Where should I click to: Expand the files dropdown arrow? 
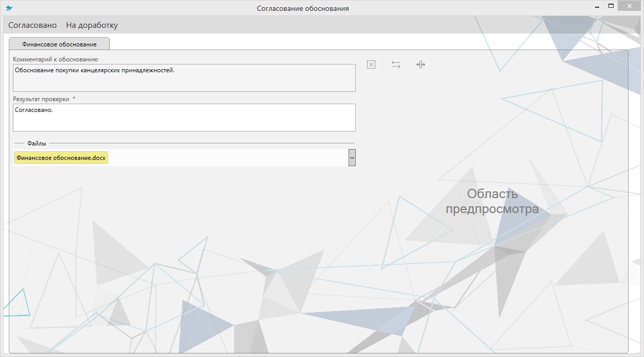(352, 158)
